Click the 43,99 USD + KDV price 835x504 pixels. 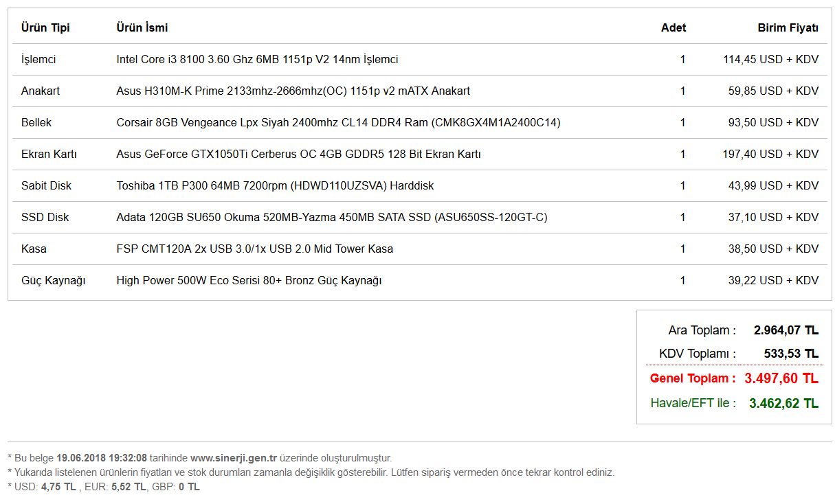point(774,186)
